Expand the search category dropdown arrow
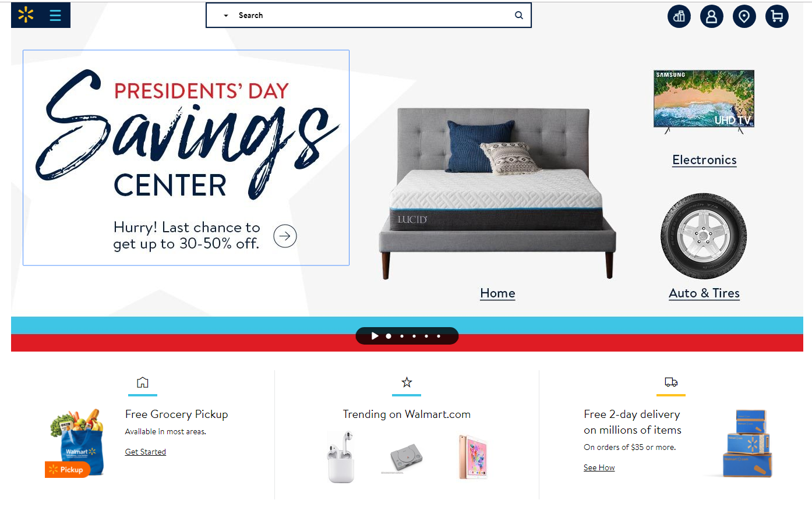Viewport: 812px width, 507px height. 226,16
